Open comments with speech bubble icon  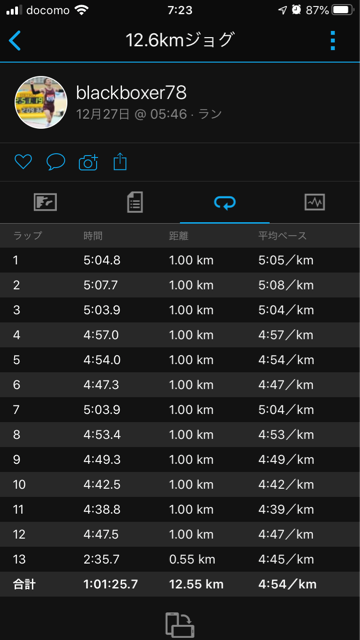coord(56,162)
